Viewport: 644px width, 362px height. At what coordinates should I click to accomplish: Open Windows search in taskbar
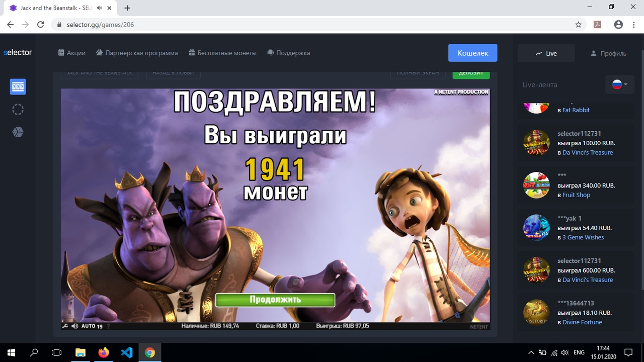coord(34,352)
